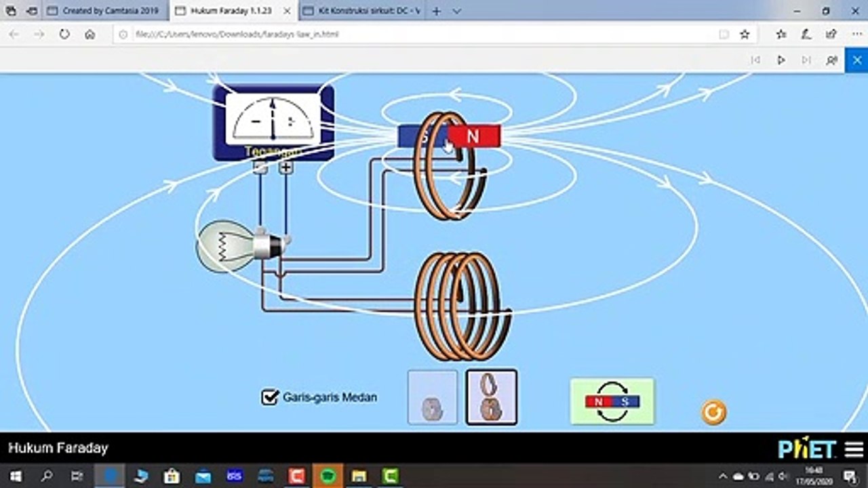This screenshot has height=488, width=868.
Task: Select the single coil option button
Action: (433, 397)
